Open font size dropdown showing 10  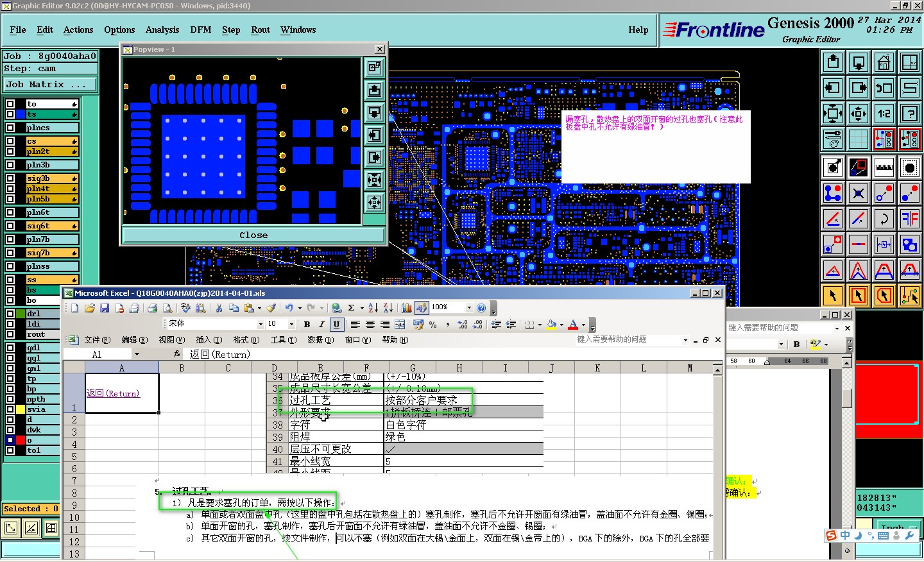pyautogui.click(x=291, y=324)
